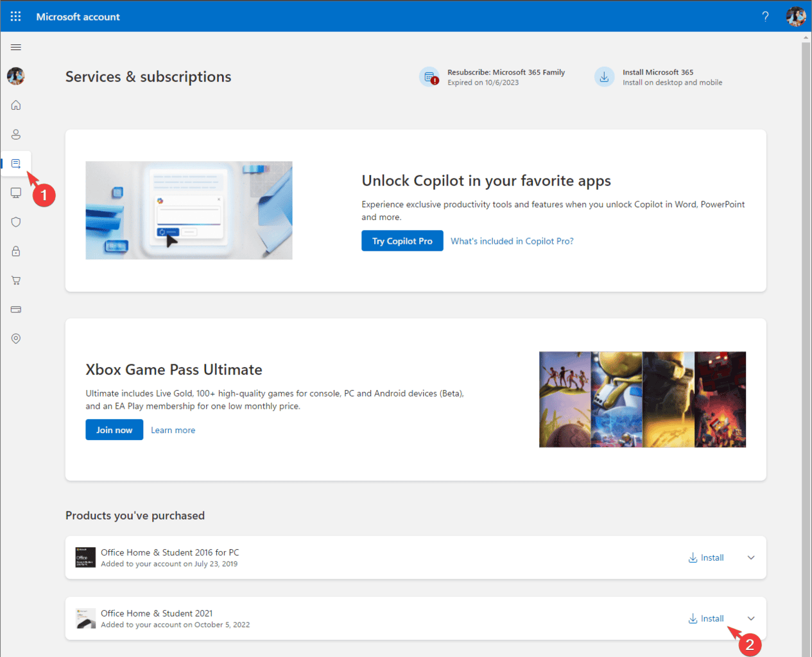Click 'Unlock Copilot in your favorite apps' heading

(x=487, y=181)
